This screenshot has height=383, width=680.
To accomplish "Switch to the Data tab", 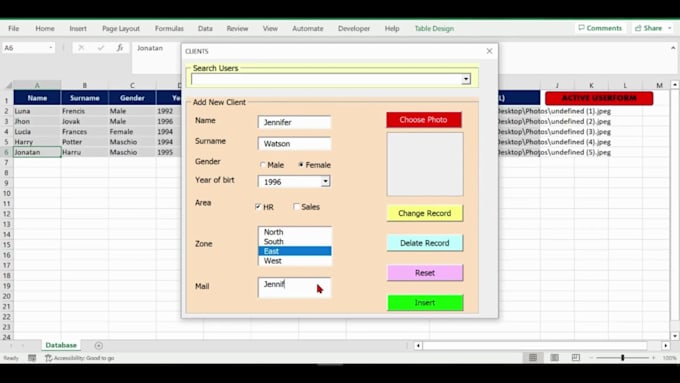I will [205, 29].
